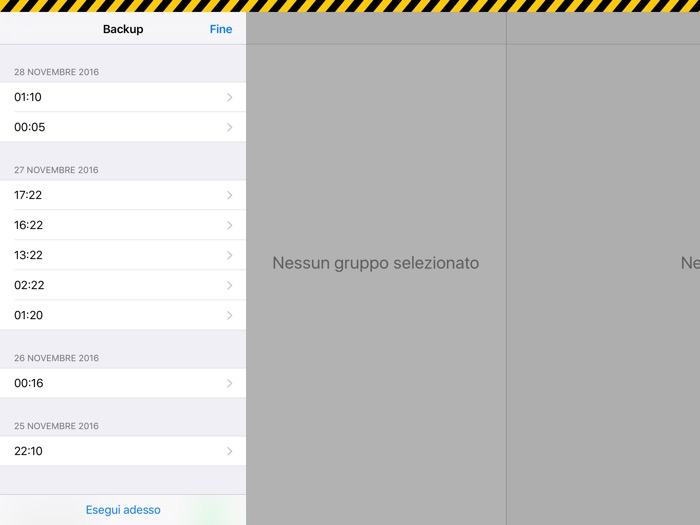Tap Esegui adesso to run backup

[x=123, y=509]
